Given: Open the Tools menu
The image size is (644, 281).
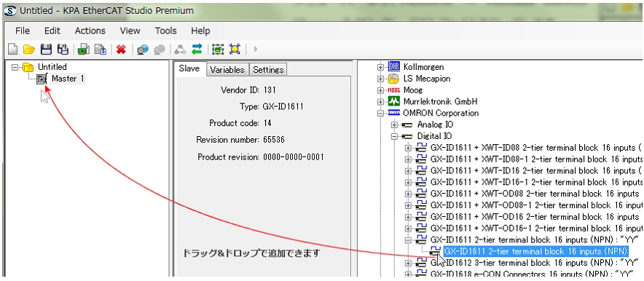Looking at the screenshot, I should [x=165, y=31].
